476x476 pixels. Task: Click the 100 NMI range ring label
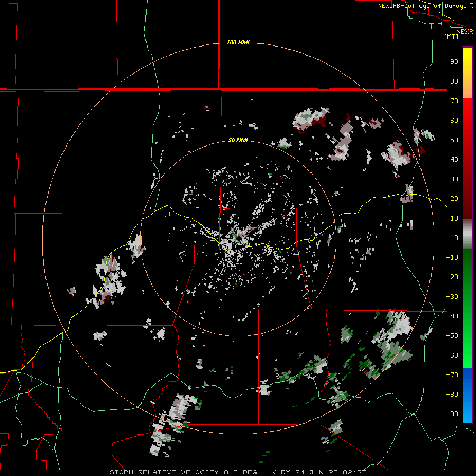click(238, 42)
